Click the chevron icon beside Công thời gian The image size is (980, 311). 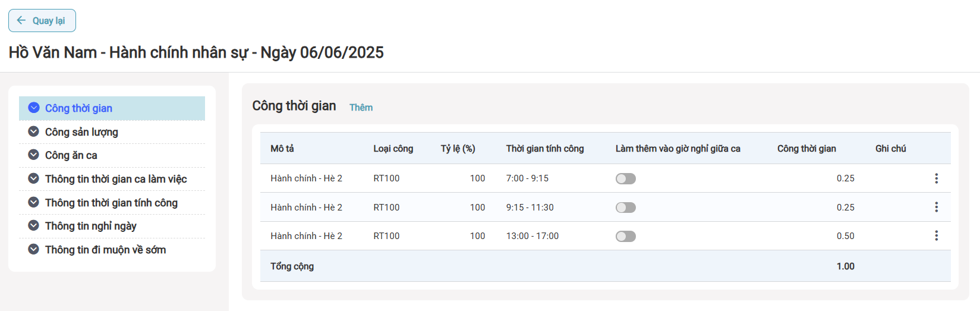(x=34, y=108)
